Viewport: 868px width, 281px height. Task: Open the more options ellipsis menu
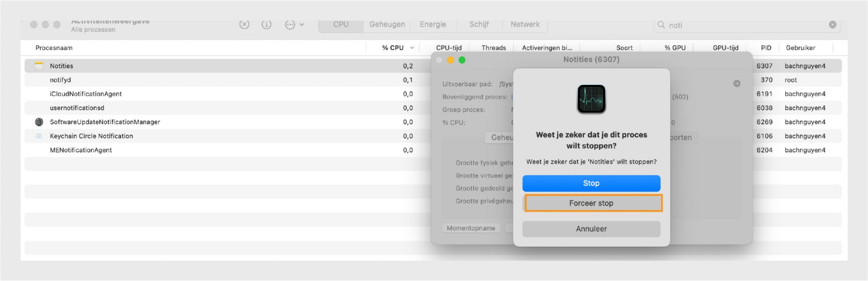tap(294, 25)
